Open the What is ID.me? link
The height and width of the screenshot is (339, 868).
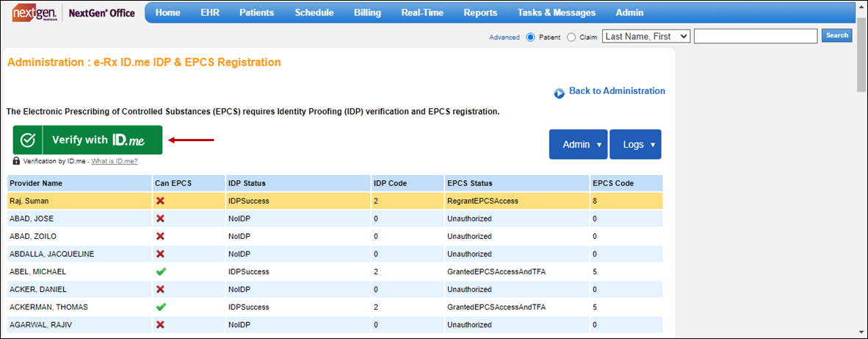pos(114,161)
